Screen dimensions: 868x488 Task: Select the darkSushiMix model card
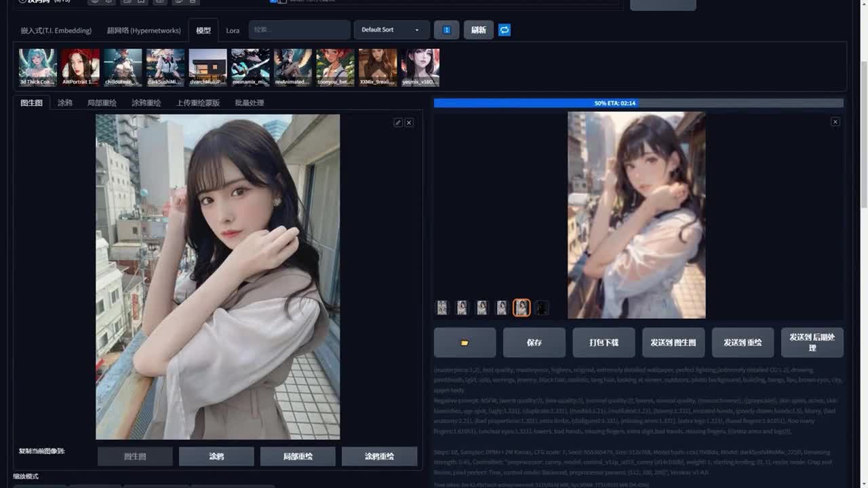165,67
